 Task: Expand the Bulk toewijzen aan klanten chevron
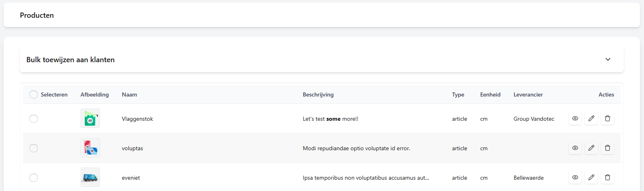pyautogui.click(x=608, y=59)
